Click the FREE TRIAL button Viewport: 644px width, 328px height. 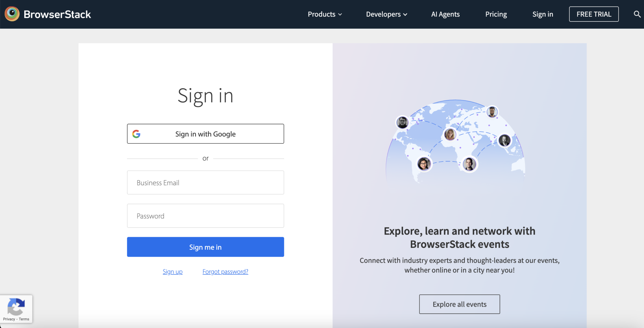594,14
